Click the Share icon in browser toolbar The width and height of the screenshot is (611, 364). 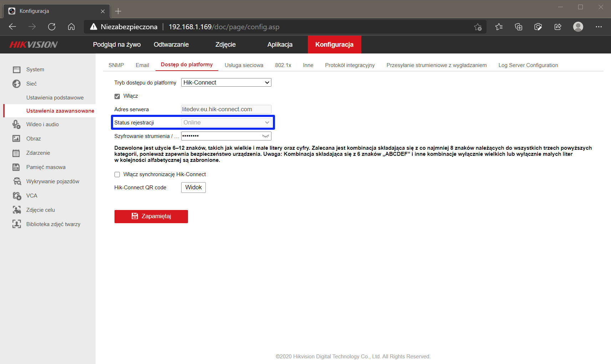click(558, 27)
